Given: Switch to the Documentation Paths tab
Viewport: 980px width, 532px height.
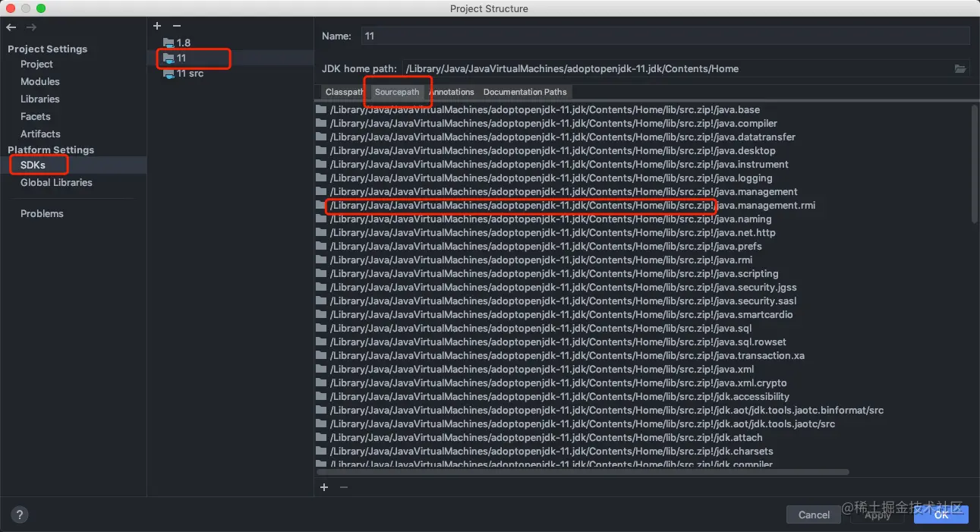Looking at the screenshot, I should tap(525, 92).
